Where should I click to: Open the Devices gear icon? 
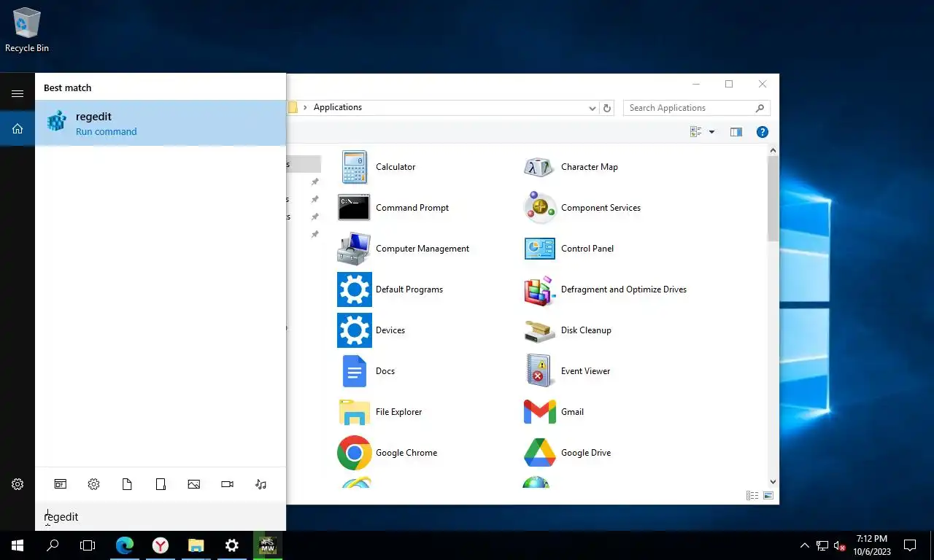click(x=355, y=330)
